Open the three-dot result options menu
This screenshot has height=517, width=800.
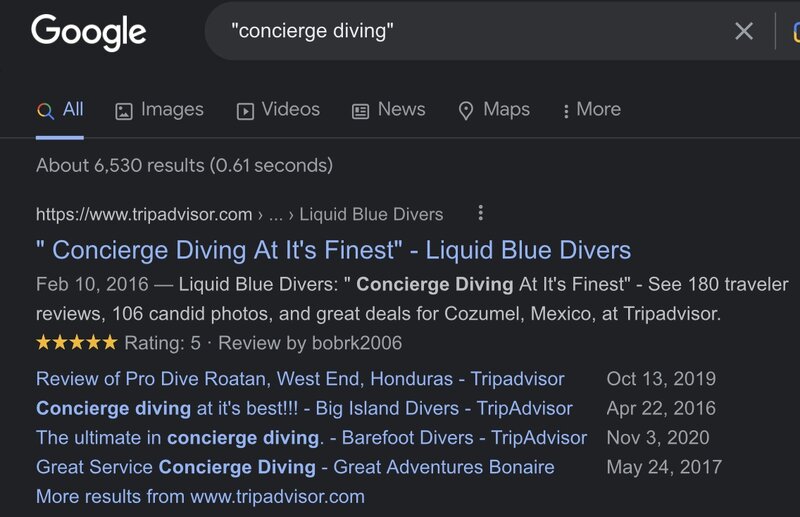tap(481, 213)
